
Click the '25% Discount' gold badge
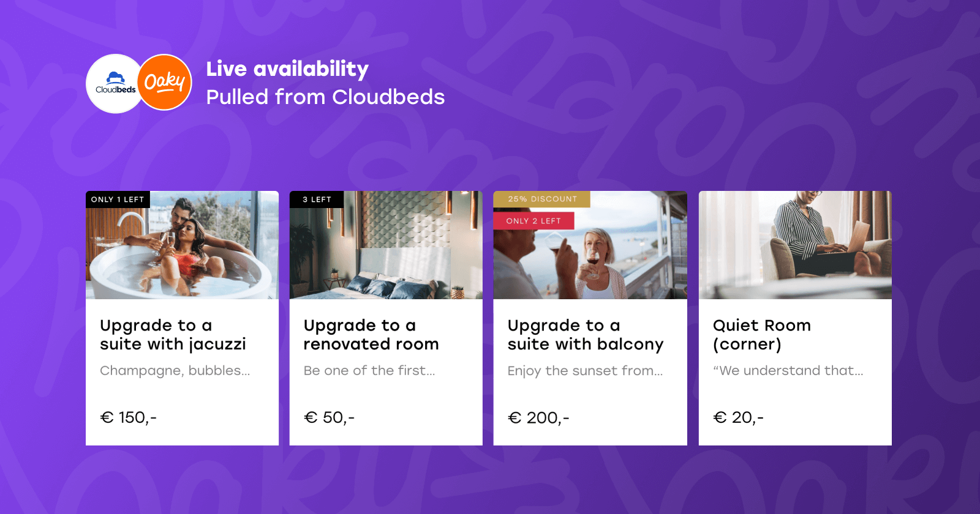click(542, 199)
